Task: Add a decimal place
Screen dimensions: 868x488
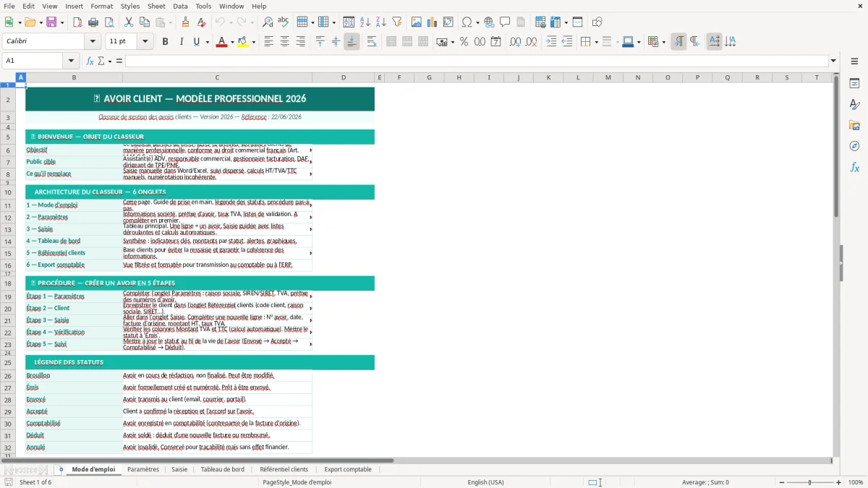Action: coord(515,42)
